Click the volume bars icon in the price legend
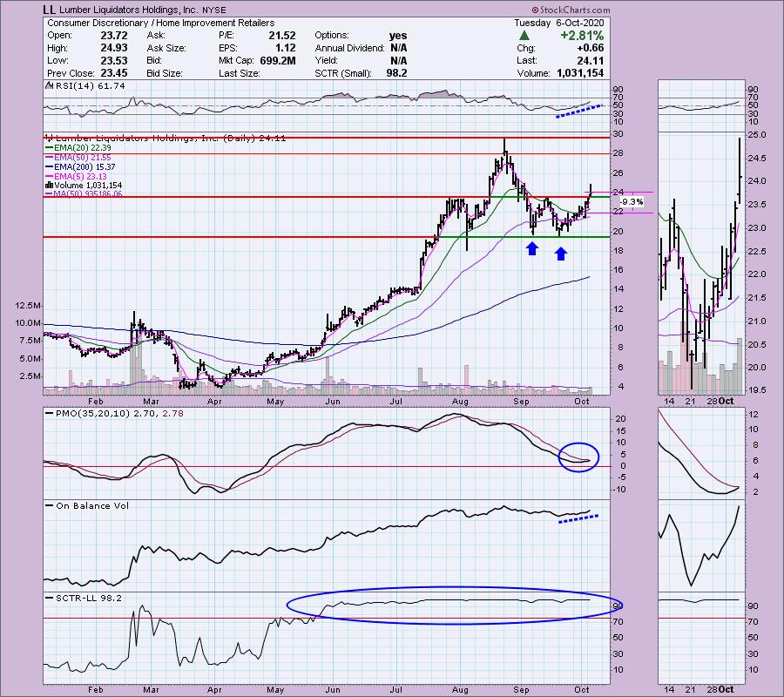 pyautogui.click(x=50, y=186)
